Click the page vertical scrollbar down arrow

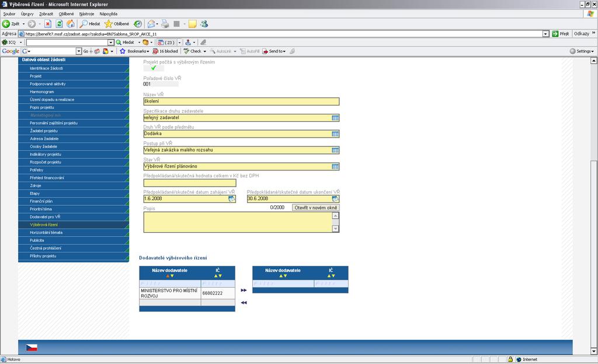[x=594, y=351]
